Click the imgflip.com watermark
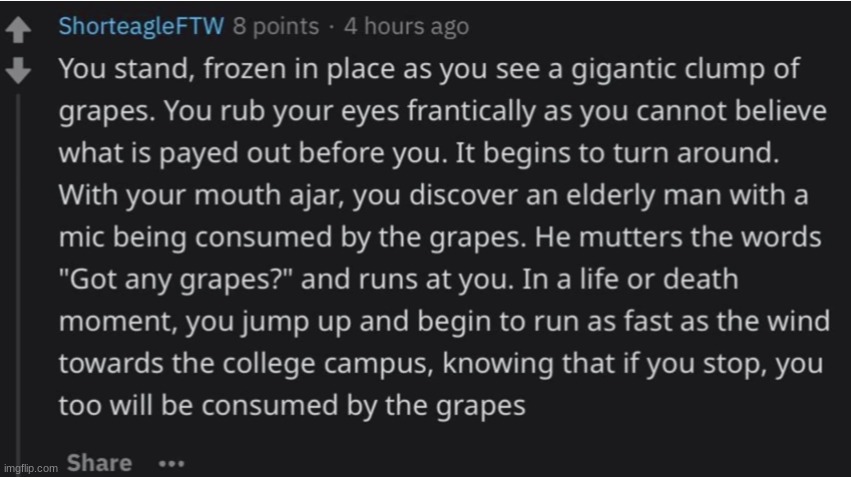Viewport: 851px width, 477px height. click(x=30, y=468)
